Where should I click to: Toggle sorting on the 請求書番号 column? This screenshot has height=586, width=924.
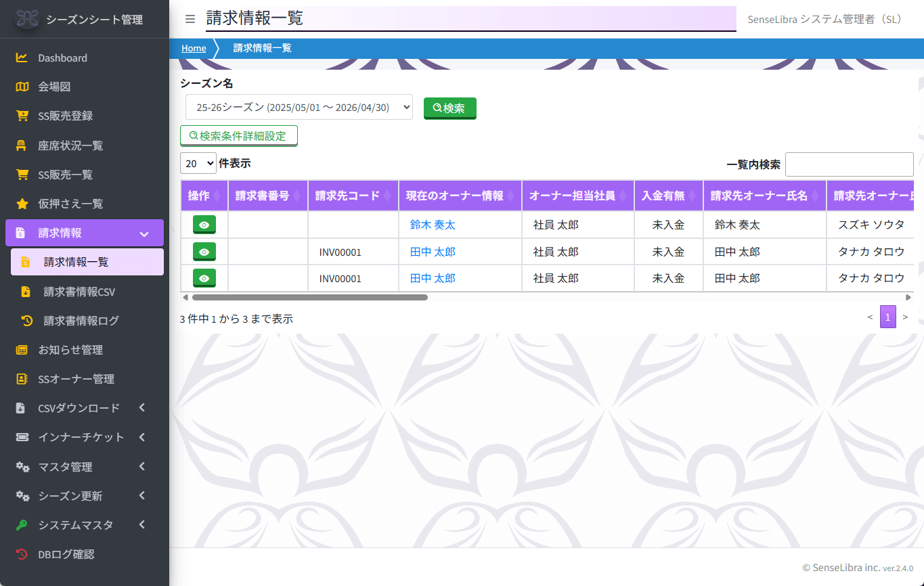(267, 196)
